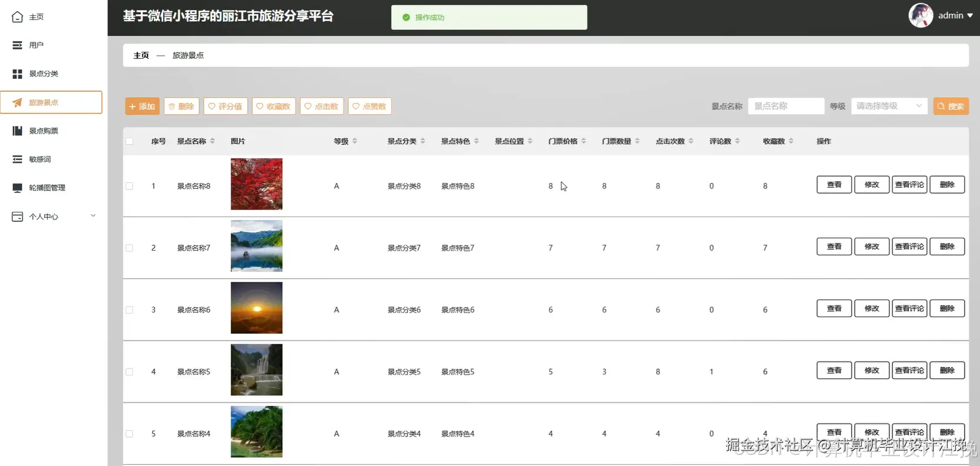Sort table by 点击次数 column arrows
The height and width of the screenshot is (466, 980).
tap(691, 141)
